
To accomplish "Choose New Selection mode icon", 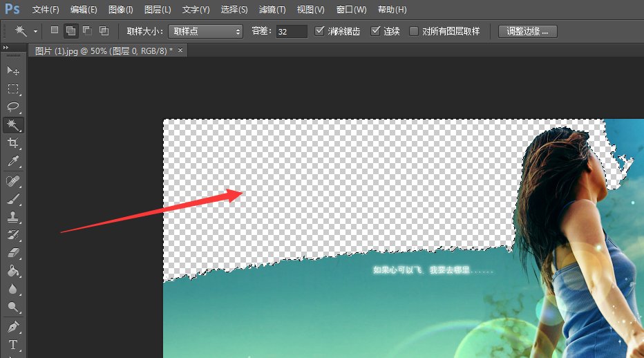I will 54,30.
